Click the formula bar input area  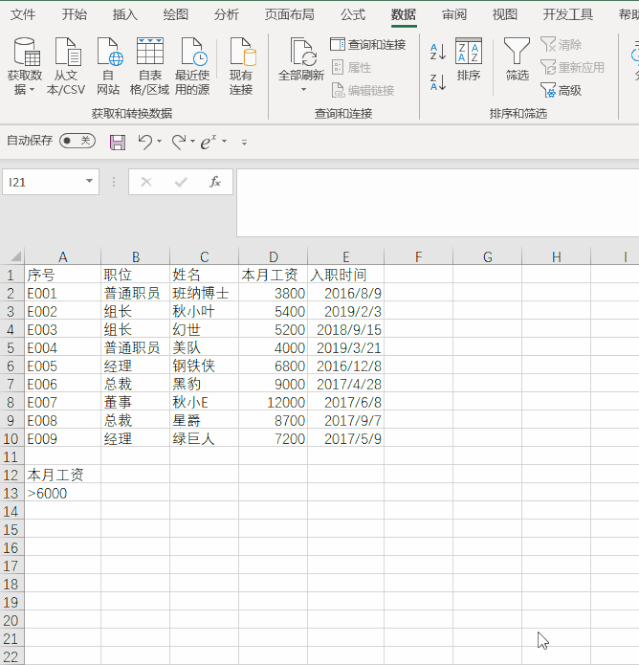click(x=438, y=202)
